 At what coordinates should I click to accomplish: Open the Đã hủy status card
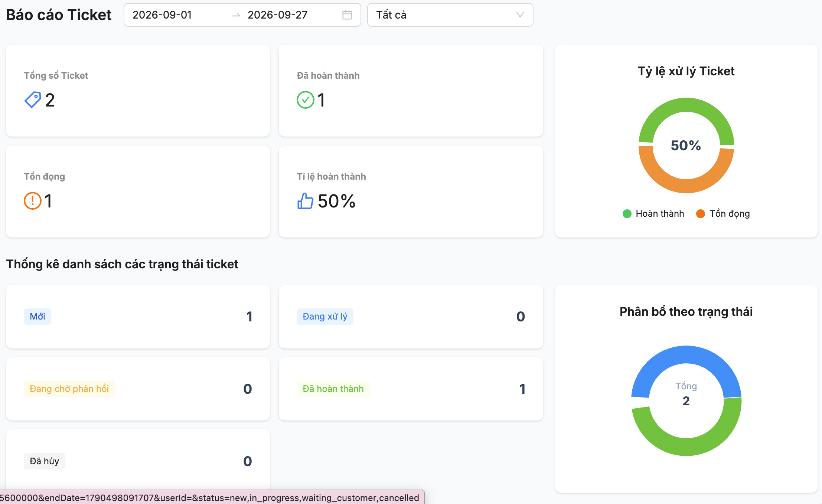[138, 460]
